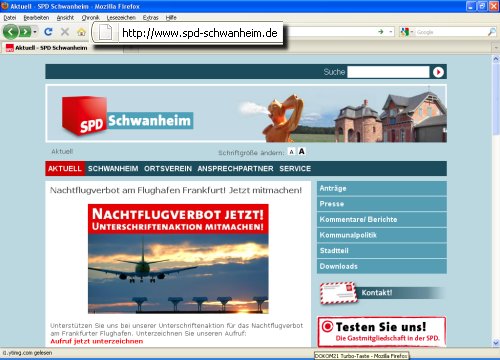Click the Stop loading X icon
This screenshot has width=500, height=360.
coord(65,32)
